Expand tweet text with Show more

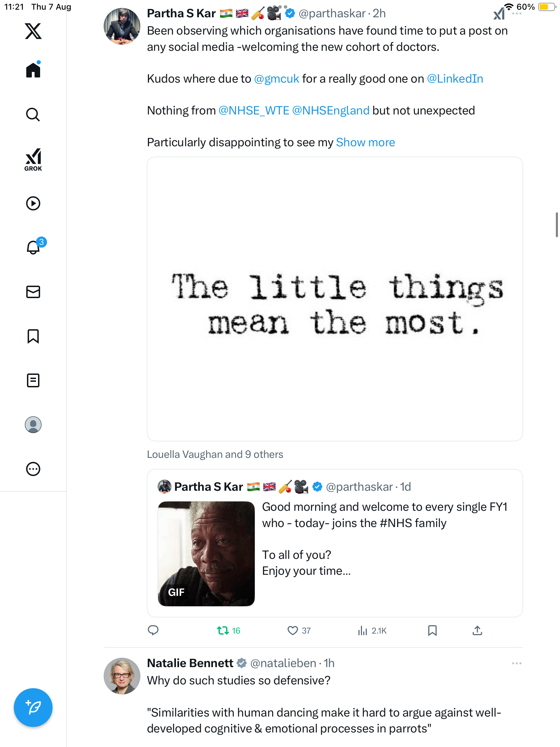tap(365, 142)
